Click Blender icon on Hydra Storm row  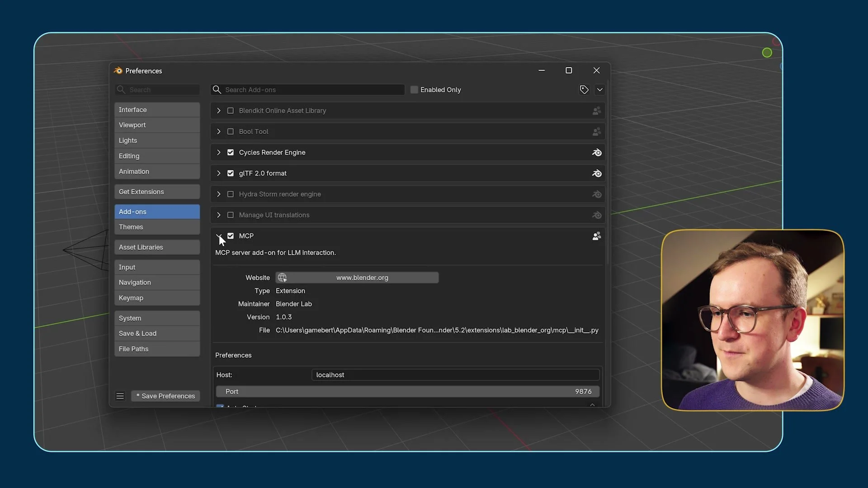click(597, 194)
